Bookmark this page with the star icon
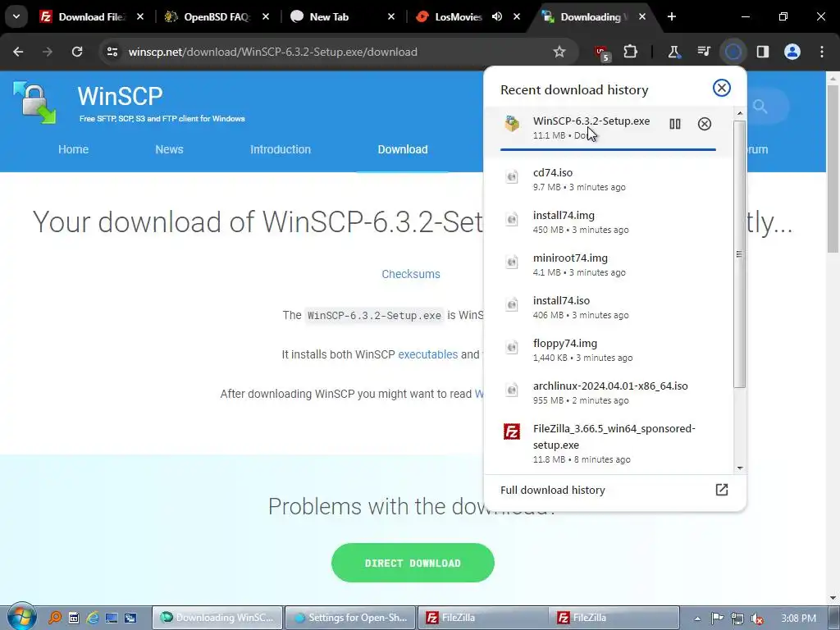Screen dimensions: 840x630 [559, 52]
